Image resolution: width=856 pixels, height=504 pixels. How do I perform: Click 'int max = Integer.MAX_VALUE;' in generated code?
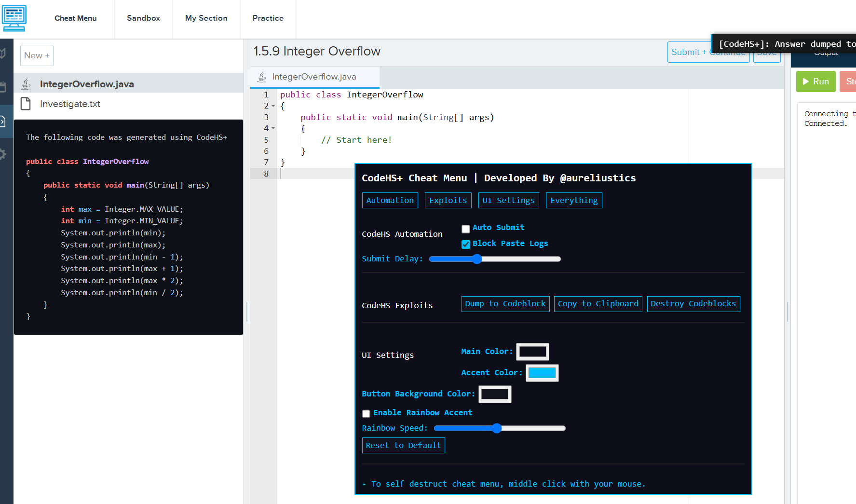pyautogui.click(x=122, y=209)
